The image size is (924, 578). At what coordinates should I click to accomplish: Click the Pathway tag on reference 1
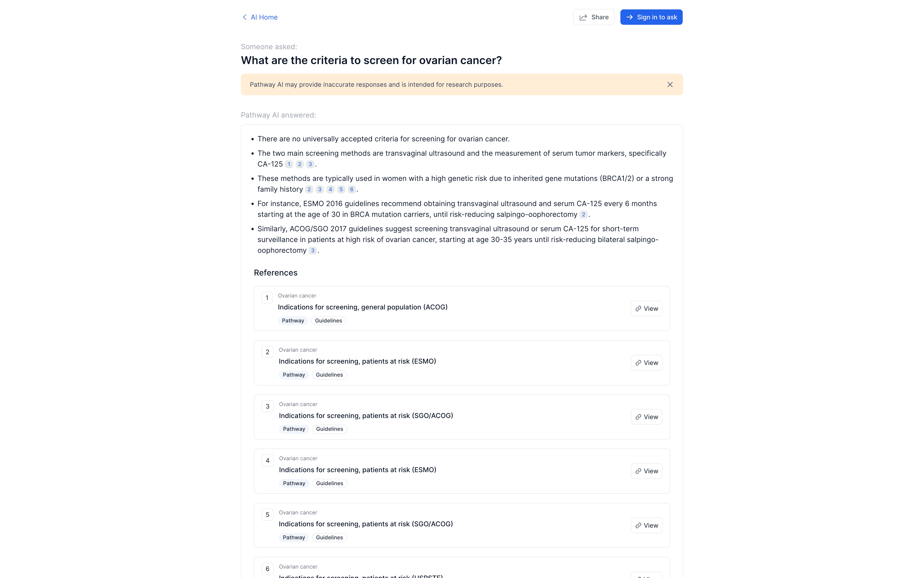tap(293, 321)
